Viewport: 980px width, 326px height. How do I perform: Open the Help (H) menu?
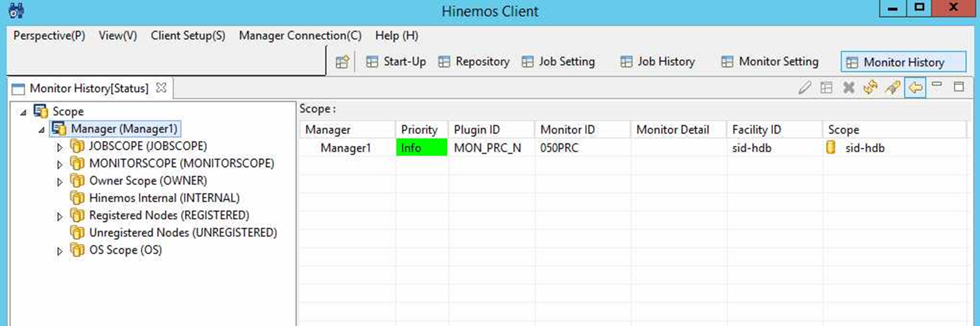[396, 36]
